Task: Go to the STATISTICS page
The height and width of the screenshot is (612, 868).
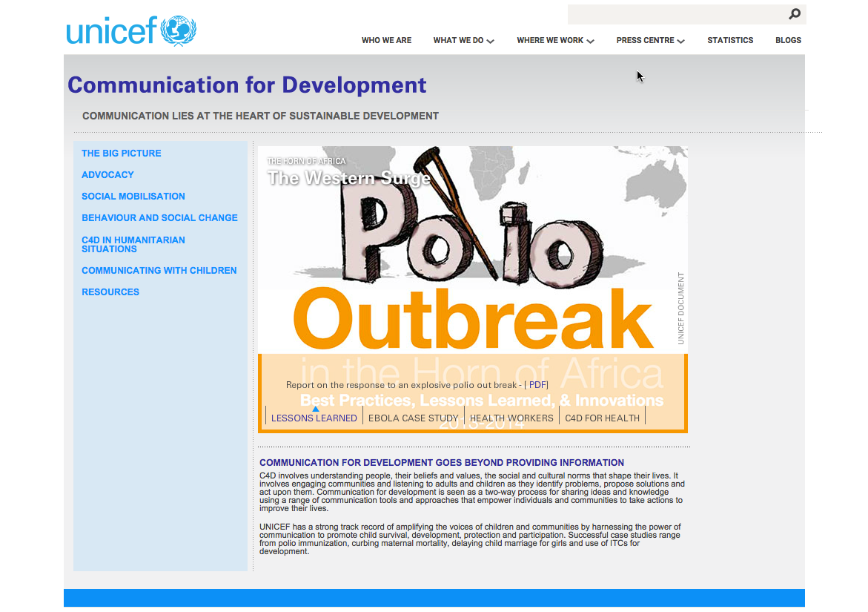Action: click(730, 41)
